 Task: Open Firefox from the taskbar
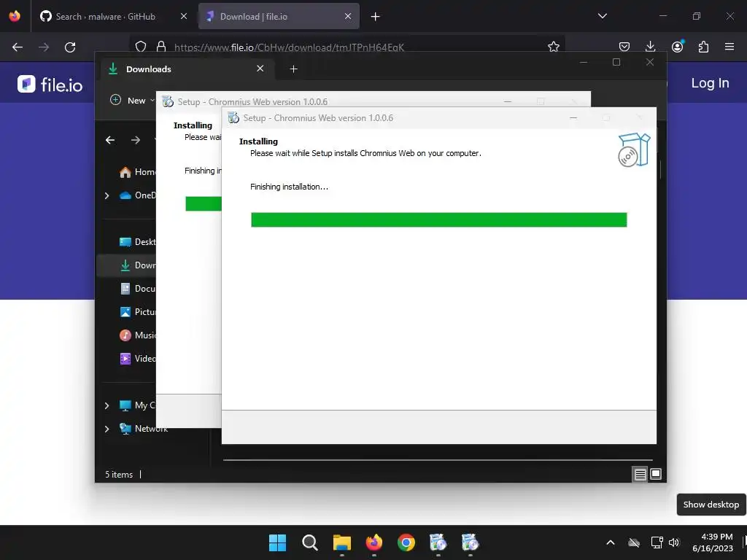(374, 542)
